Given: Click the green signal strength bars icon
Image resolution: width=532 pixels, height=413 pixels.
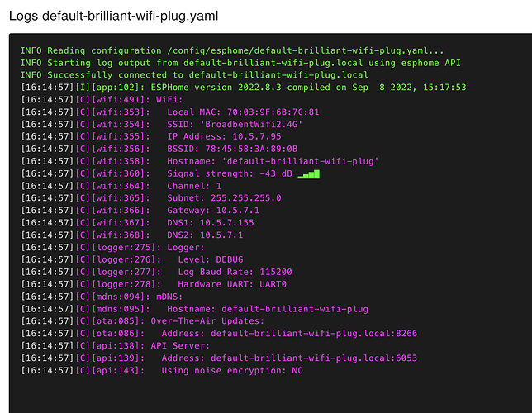Looking at the screenshot, I should [x=308, y=174].
